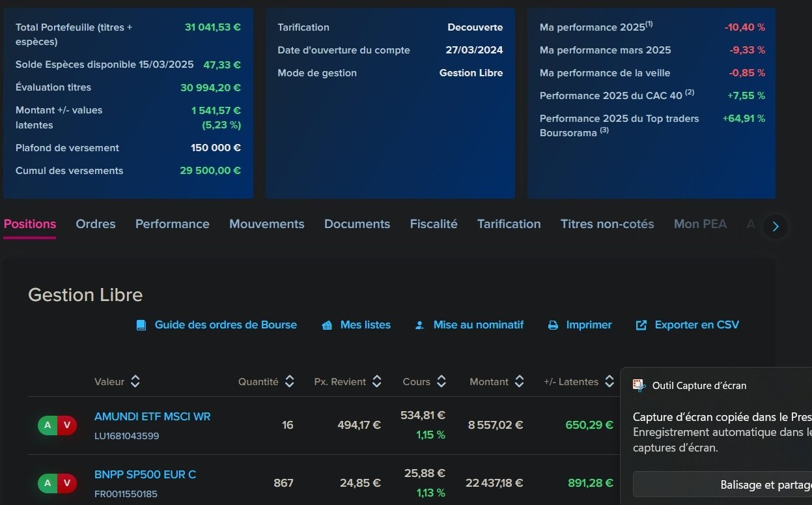Sort table by +/- Latentes column arrows
812x505 pixels.
click(609, 382)
